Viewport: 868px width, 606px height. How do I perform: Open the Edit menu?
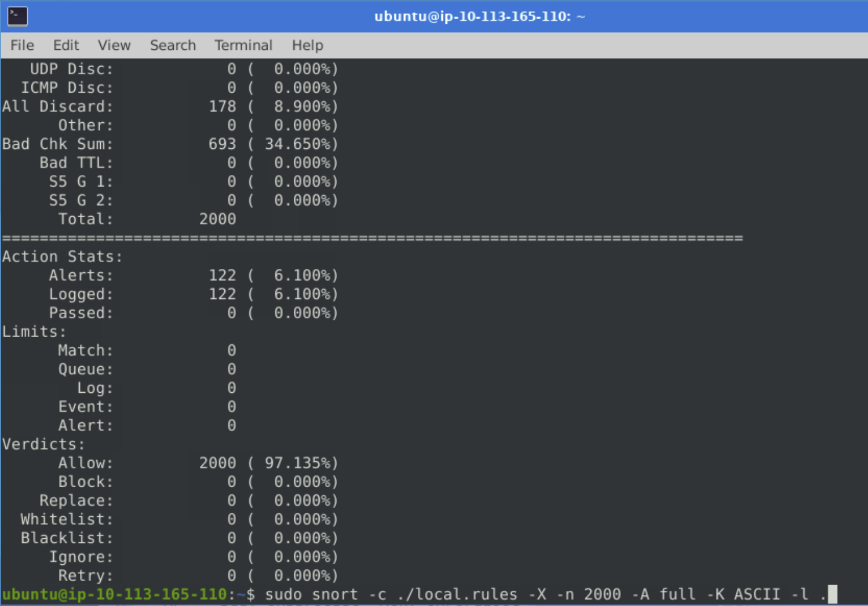[x=66, y=45]
